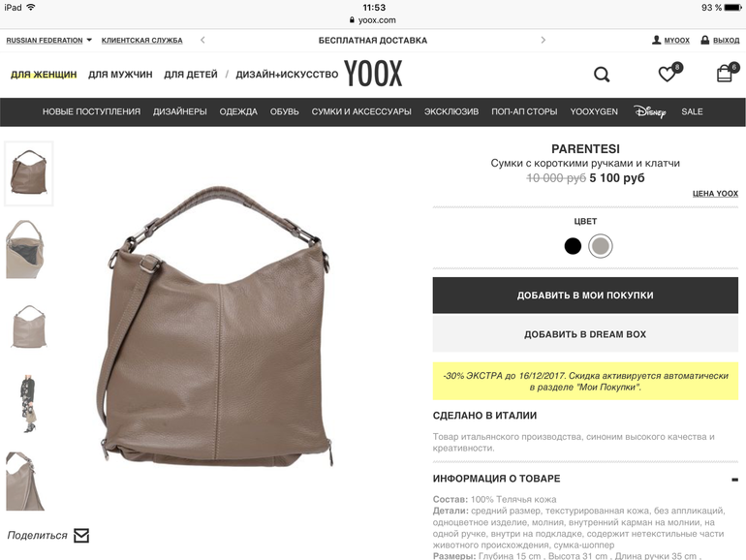
Task: Click Добавить в мои покупки button
Action: pos(585,295)
